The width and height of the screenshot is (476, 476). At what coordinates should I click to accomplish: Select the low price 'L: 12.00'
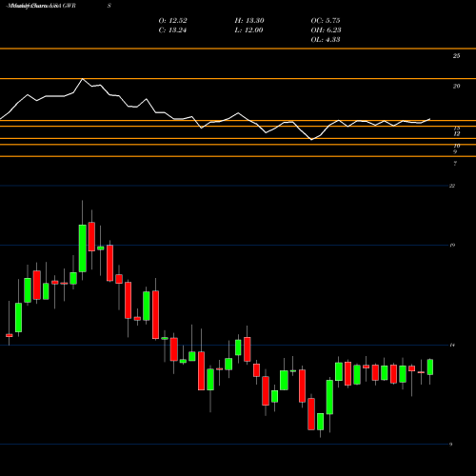(248, 30)
